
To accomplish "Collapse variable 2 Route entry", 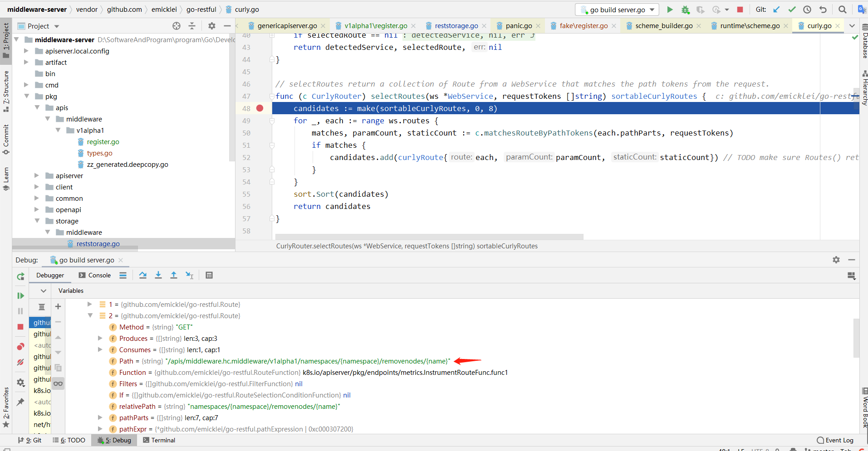I will 90,315.
